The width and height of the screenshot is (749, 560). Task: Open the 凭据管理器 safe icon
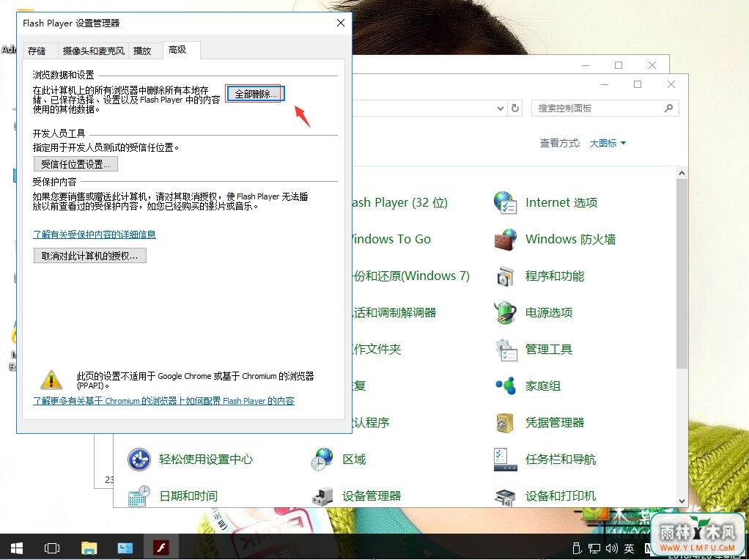[x=505, y=422]
